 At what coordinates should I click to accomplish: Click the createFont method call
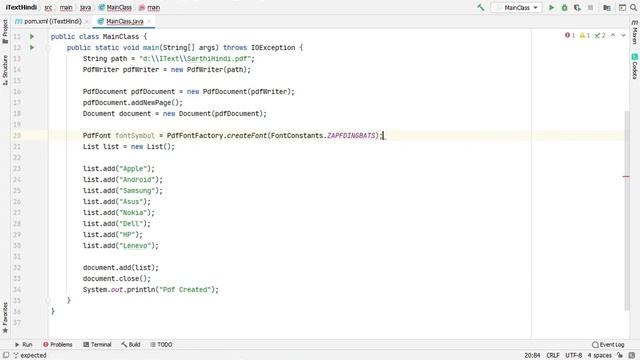coord(247,136)
